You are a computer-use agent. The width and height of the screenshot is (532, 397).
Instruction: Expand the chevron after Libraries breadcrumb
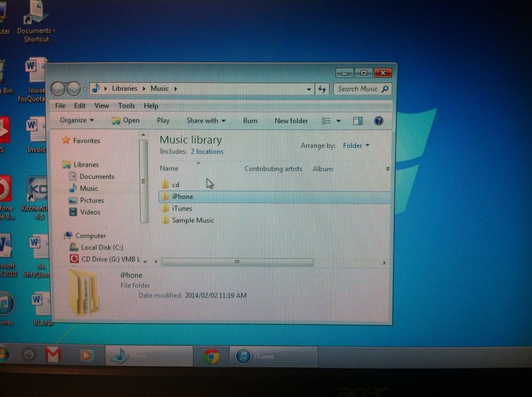pyautogui.click(x=144, y=88)
